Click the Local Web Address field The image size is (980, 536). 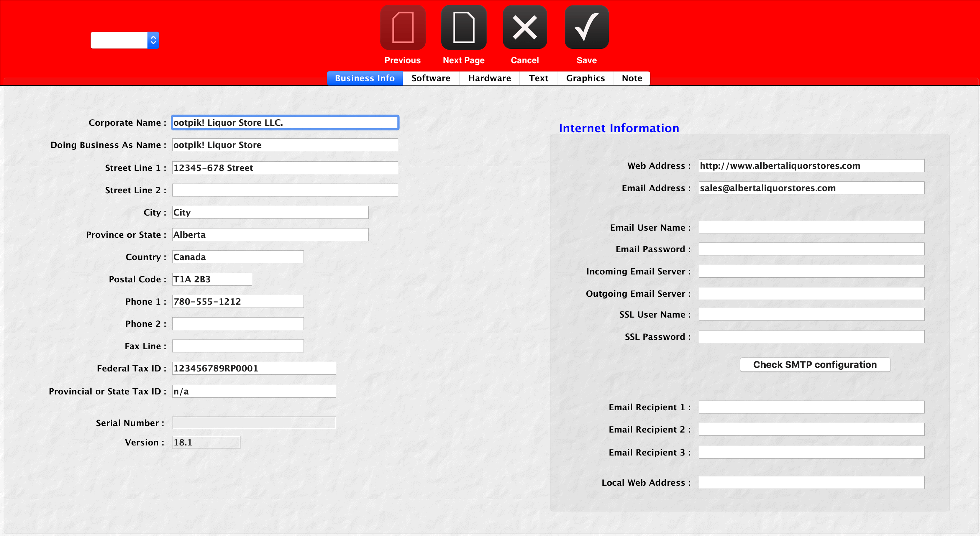811,482
